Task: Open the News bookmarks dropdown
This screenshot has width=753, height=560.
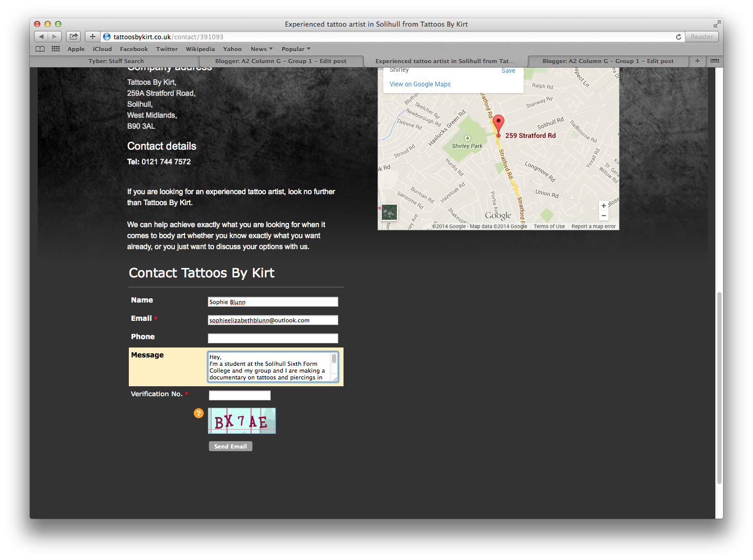Action: coord(261,49)
